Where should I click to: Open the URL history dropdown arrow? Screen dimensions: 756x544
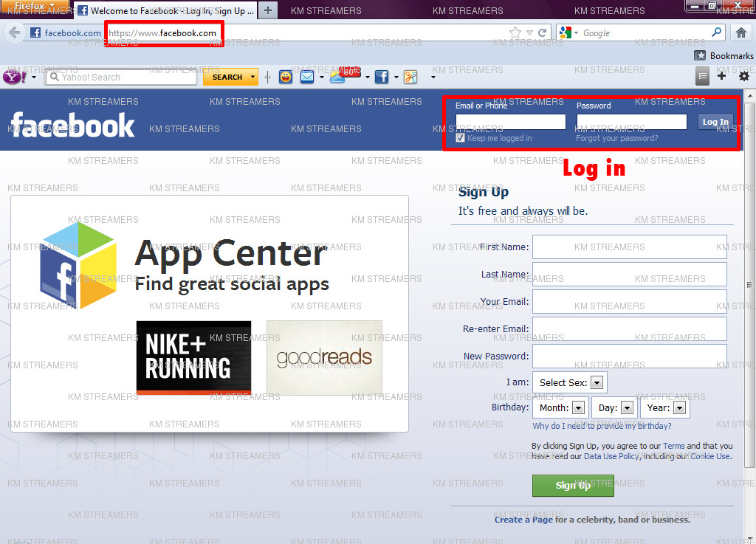click(x=529, y=32)
